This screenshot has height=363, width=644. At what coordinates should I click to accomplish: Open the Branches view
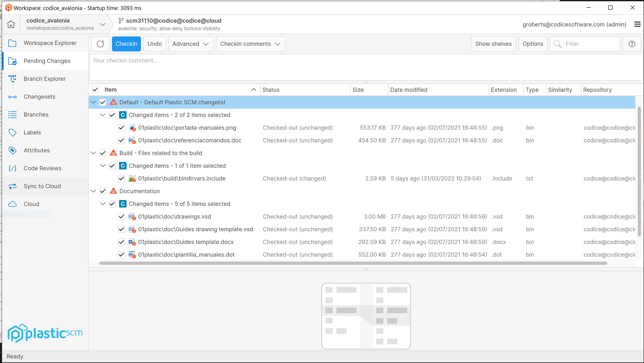click(36, 114)
